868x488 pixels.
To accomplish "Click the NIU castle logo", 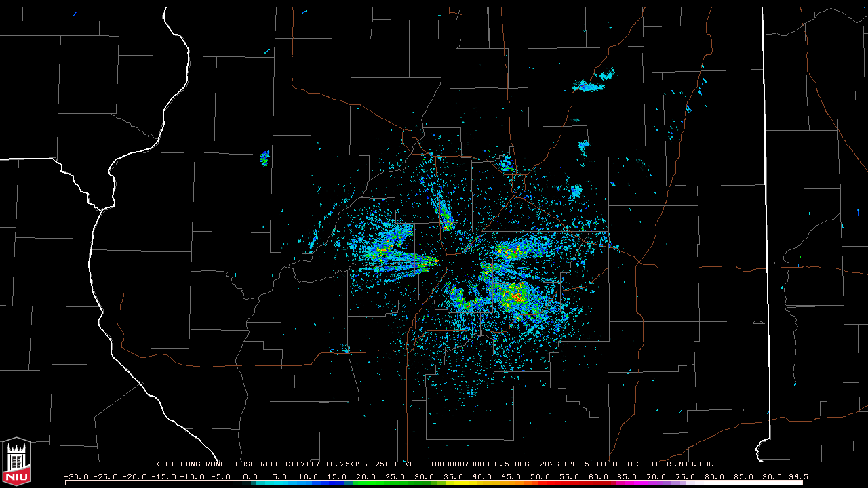I will tap(16, 462).
